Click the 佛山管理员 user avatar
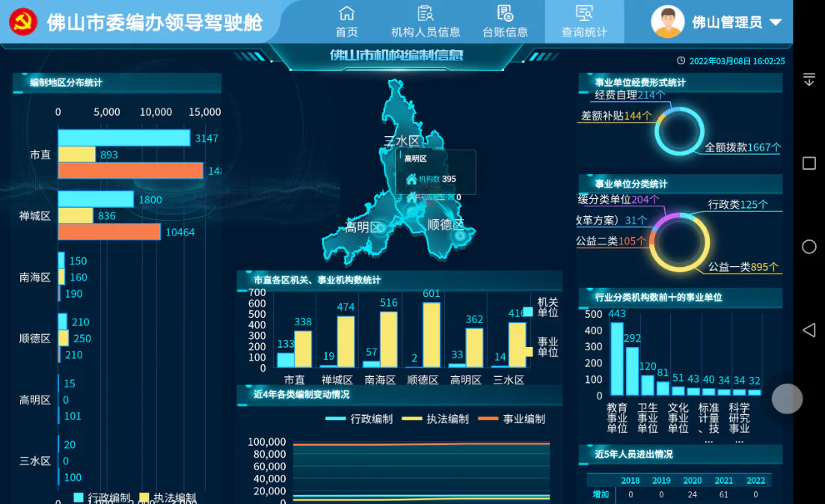The width and height of the screenshot is (825, 504). (667, 22)
